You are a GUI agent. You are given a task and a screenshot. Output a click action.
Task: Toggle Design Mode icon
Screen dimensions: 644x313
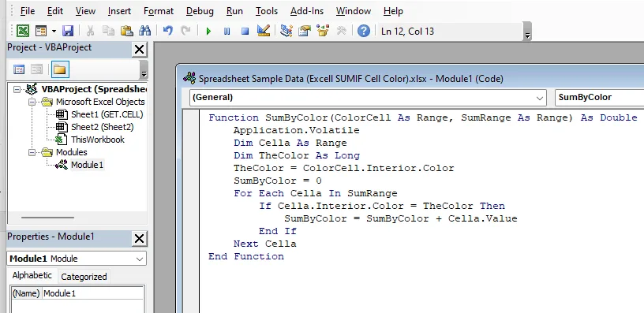pos(264,32)
